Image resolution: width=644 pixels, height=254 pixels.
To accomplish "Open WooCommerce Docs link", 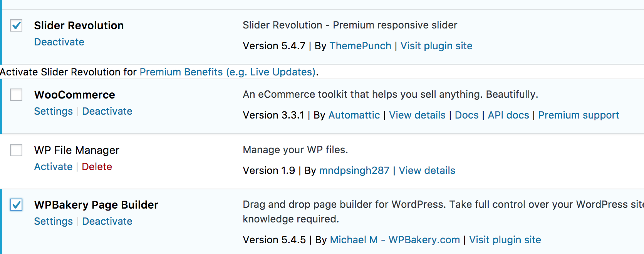I will [466, 115].
